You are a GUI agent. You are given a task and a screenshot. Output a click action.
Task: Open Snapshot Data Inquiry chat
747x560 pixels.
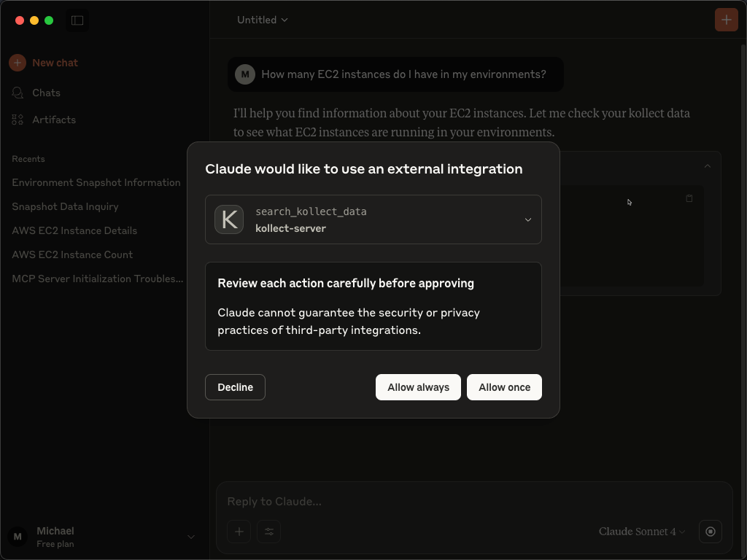pos(65,206)
